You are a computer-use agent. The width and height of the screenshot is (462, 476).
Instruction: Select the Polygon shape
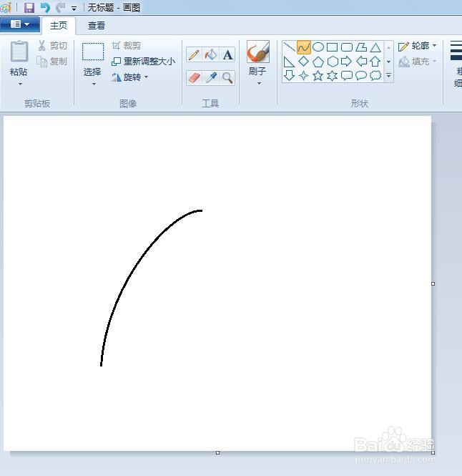(361, 47)
